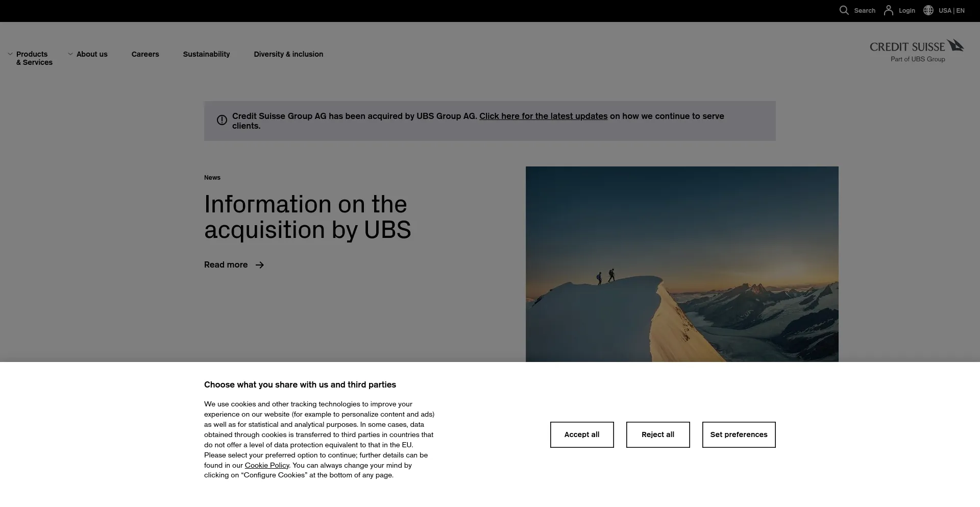Open the mountain climbers hero image

coord(682,264)
